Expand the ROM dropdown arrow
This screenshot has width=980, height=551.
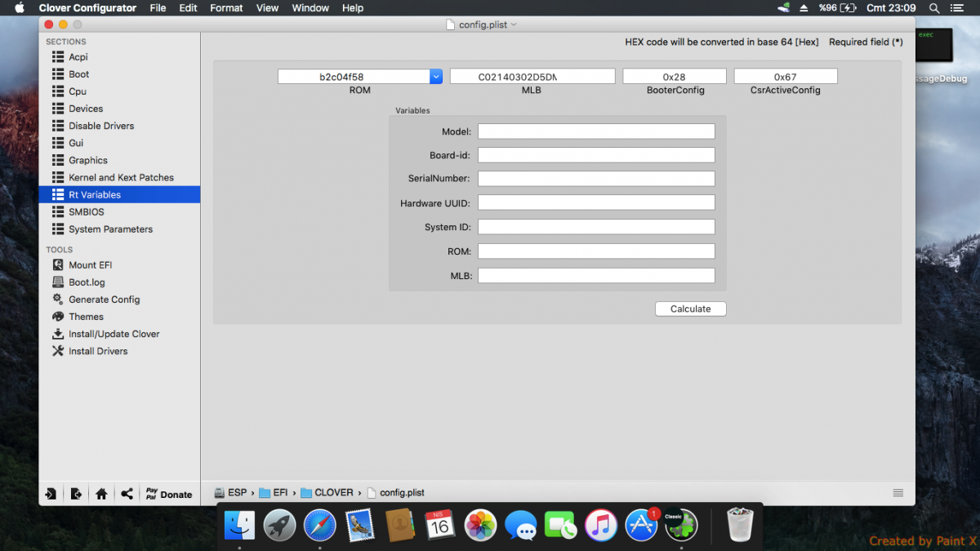tap(436, 77)
